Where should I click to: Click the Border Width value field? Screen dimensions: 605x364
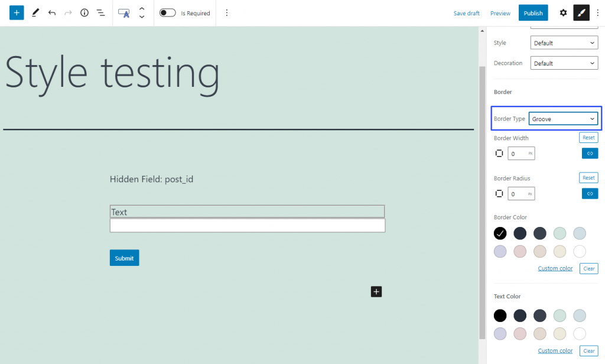(521, 153)
